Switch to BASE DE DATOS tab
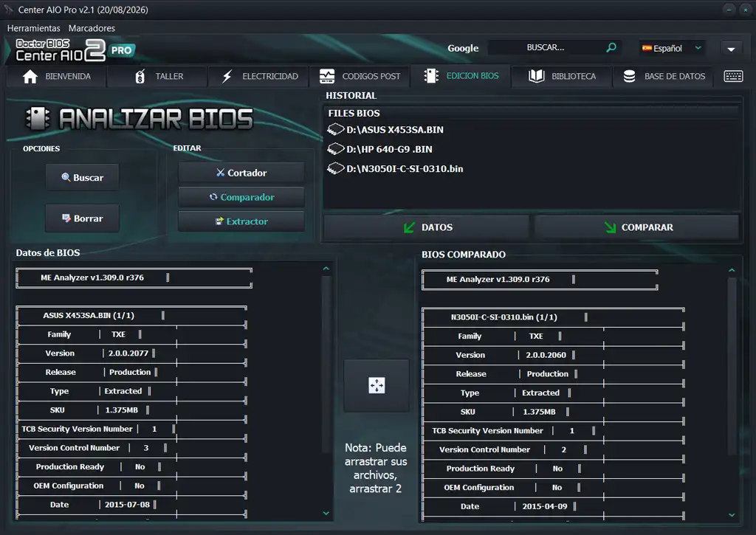This screenshot has height=535, width=756. (663, 76)
